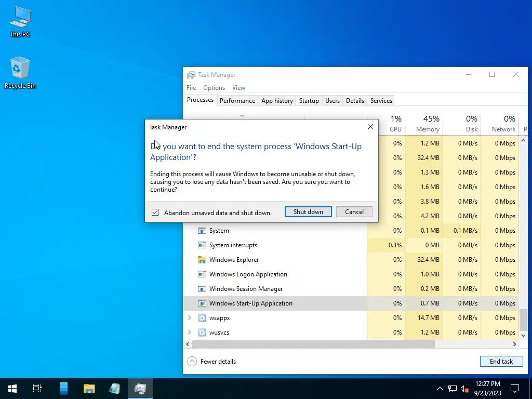Confirm with the Shut down button

point(308,212)
